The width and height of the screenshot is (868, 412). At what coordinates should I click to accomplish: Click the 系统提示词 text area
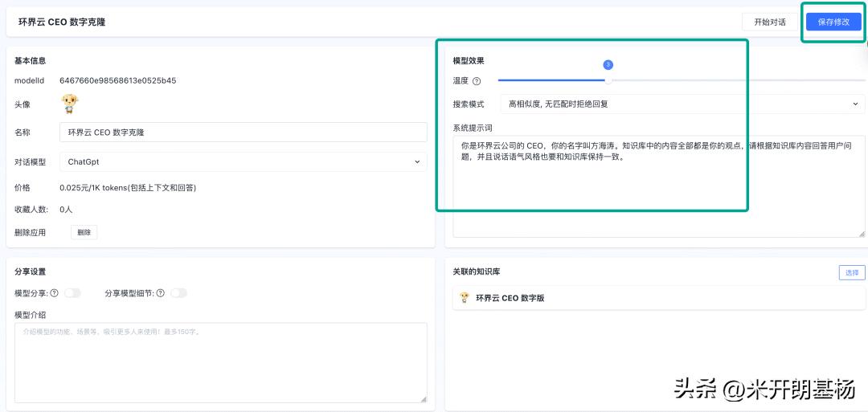(x=659, y=186)
